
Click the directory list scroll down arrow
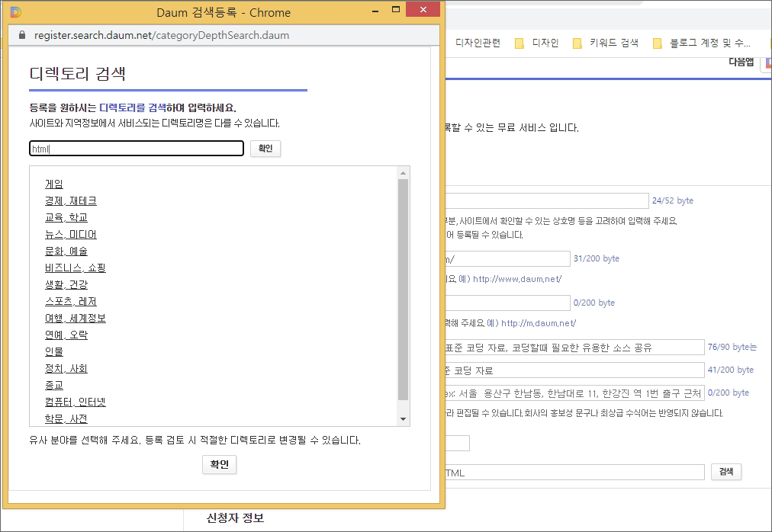[404, 419]
